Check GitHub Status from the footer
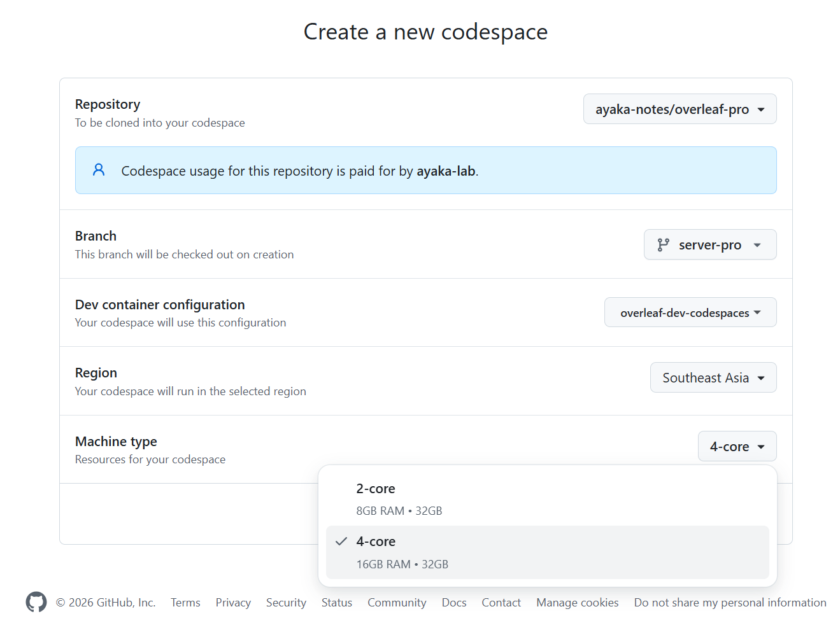The image size is (840, 630). [336, 603]
